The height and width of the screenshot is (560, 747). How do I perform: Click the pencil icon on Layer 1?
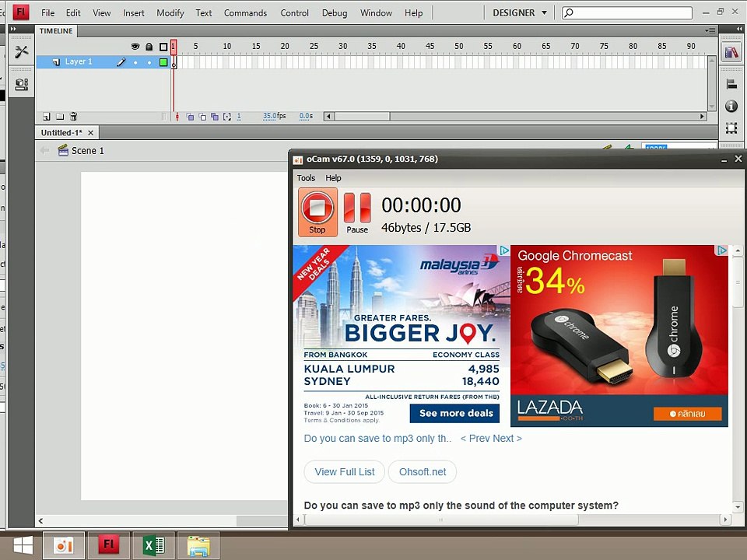click(x=121, y=62)
